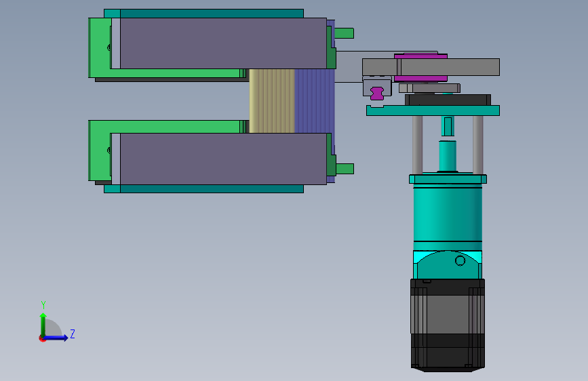Click the "Y" axis label text
Image resolution: width=588 pixels, height=381 pixels.
tap(43, 305)
